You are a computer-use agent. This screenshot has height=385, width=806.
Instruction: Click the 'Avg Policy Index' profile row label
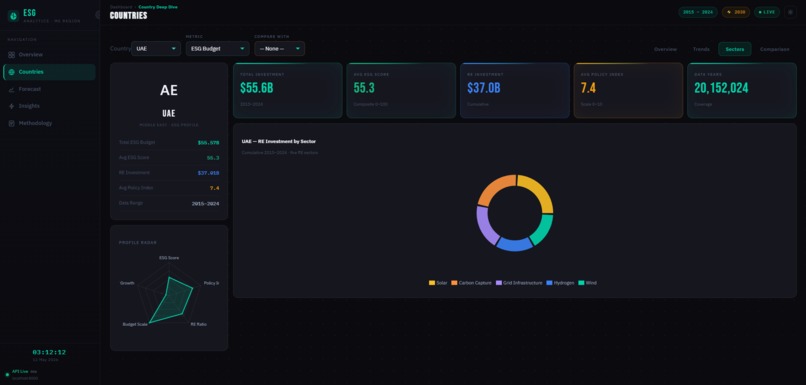point(136,188)
